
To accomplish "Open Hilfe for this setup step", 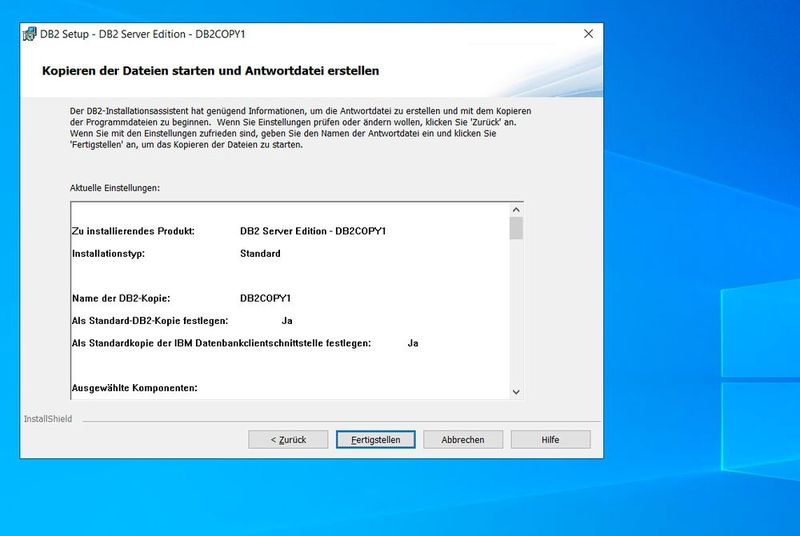I will 551,440.
